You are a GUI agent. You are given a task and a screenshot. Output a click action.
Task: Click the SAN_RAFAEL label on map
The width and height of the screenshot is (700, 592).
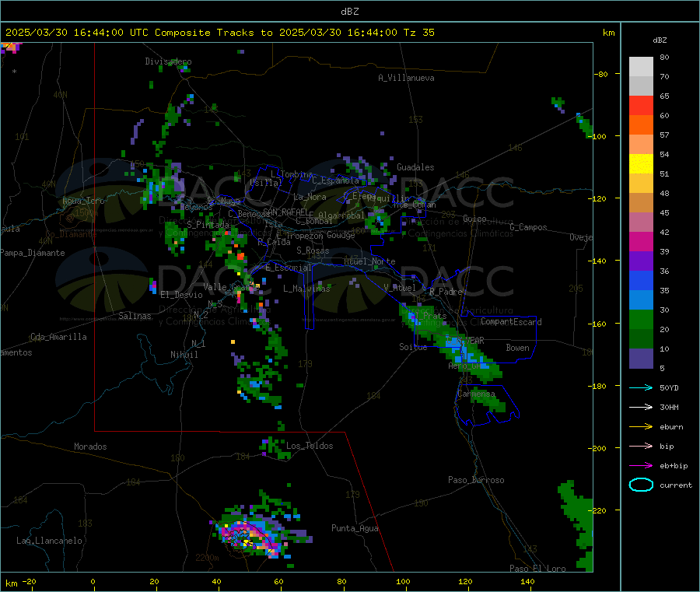(285, 212)
